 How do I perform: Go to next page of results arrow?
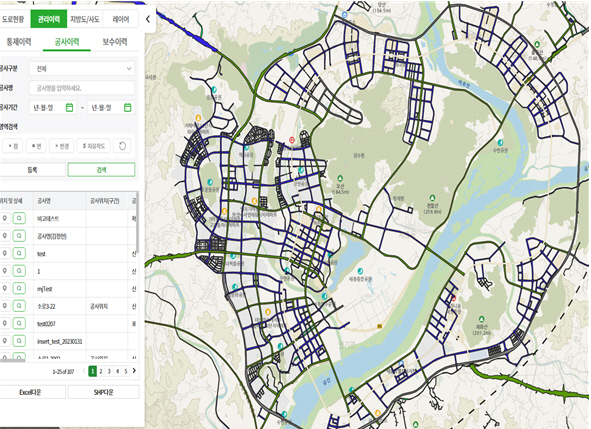(x=134, y=371)
